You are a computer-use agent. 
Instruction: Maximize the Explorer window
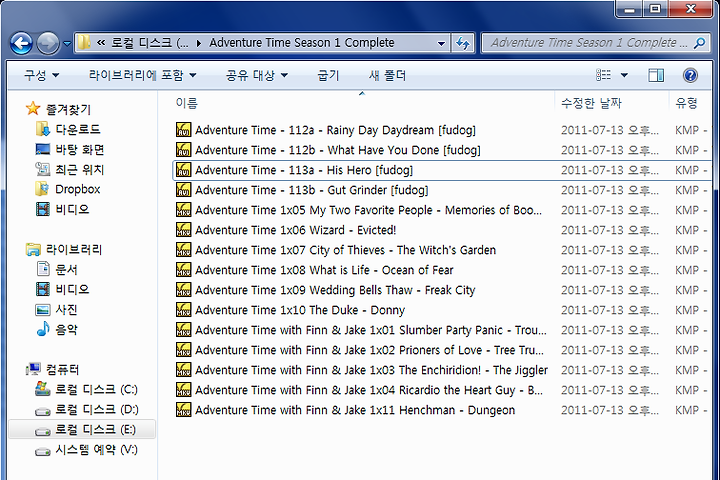click(x=655, y=8)
